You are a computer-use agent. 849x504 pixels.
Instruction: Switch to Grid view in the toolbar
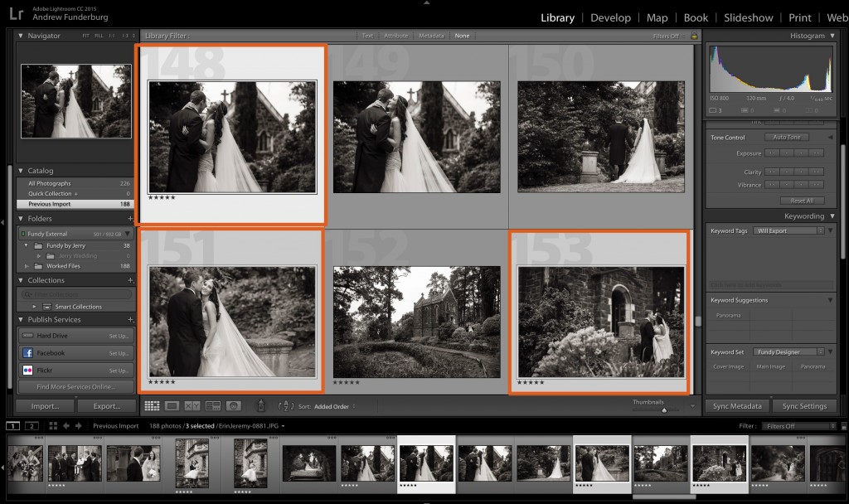point(153,406)
